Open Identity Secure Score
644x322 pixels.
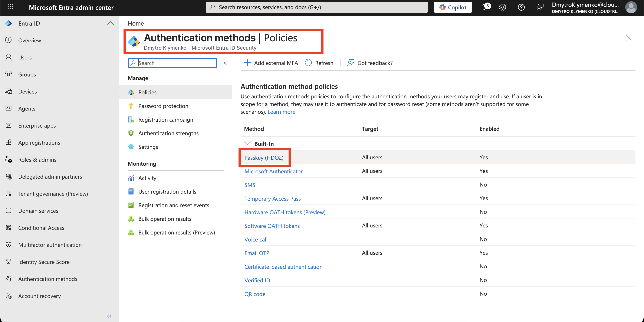coord(44,262)
